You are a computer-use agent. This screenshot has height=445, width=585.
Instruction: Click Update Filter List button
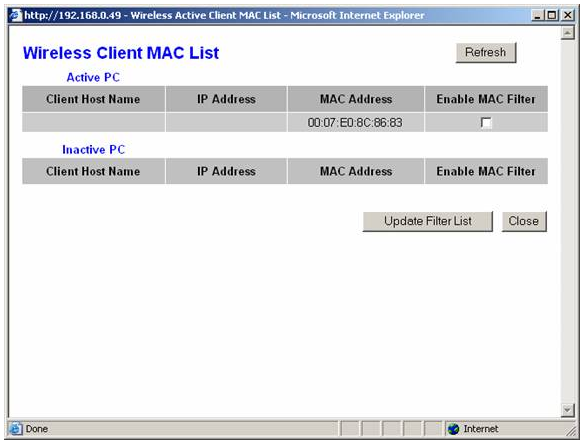tap(428, 221)
